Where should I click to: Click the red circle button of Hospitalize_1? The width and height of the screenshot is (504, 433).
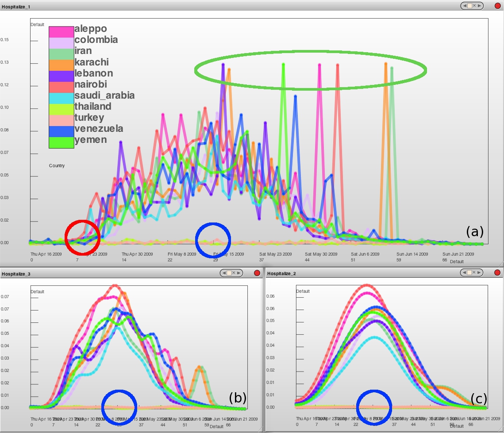click(497, 6)
